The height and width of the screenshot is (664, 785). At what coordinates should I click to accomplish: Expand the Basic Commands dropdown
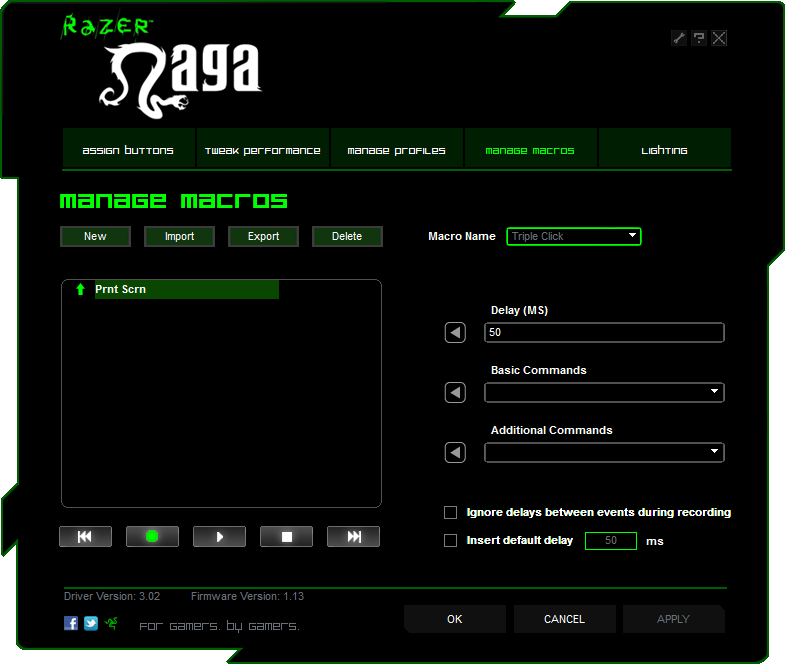pos(604,393)
